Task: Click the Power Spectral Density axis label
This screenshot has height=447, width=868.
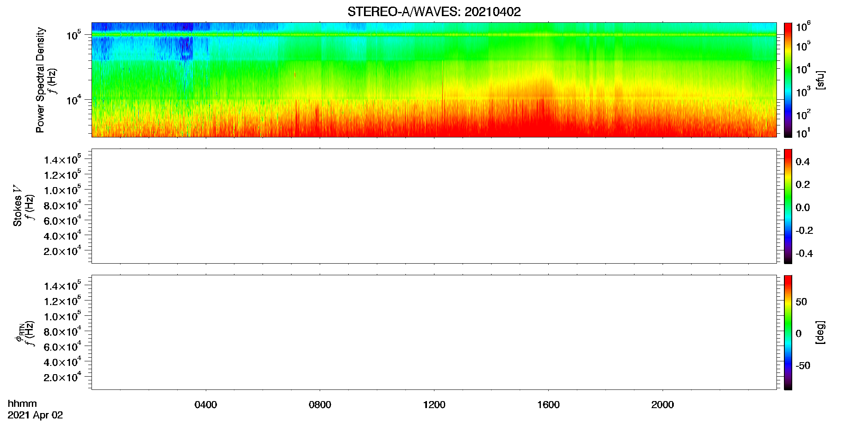Action: pos(40,80)
